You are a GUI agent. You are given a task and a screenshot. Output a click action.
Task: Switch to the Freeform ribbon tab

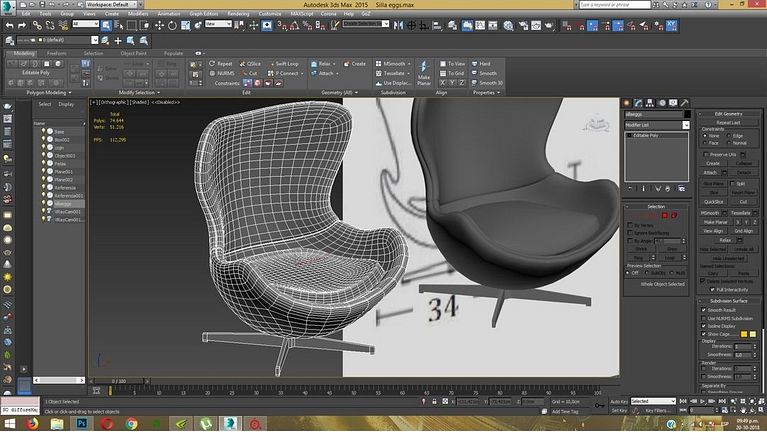point(57,53)
